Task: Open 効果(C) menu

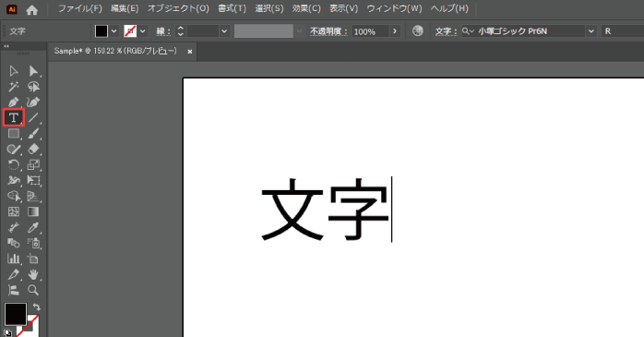Action: coord(306,8)
